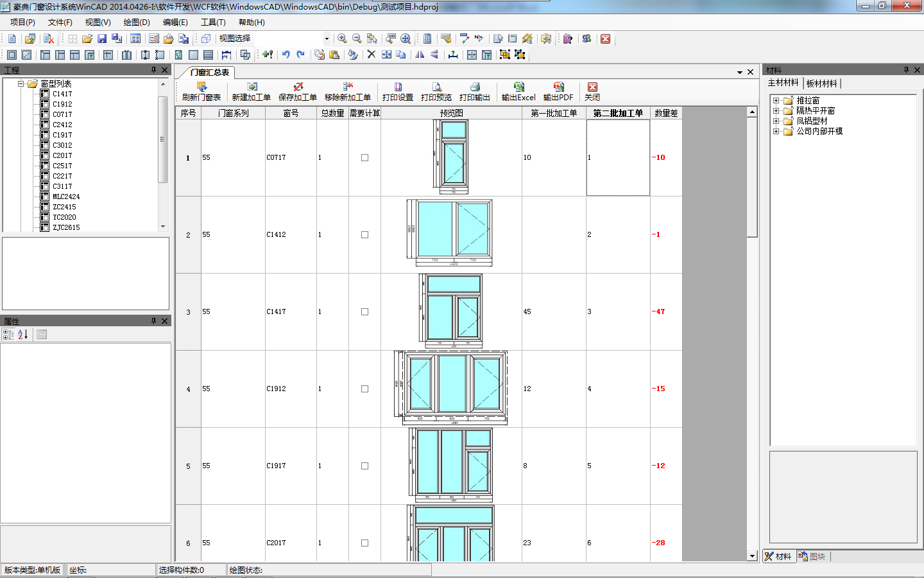
Task: Open the 项目(P) menu
Action: pos(22,22)
